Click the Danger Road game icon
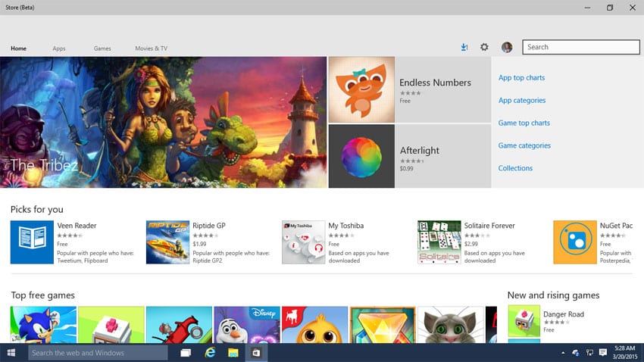The image size is (644, 362). pyautogui.click(x=524, y=321)
